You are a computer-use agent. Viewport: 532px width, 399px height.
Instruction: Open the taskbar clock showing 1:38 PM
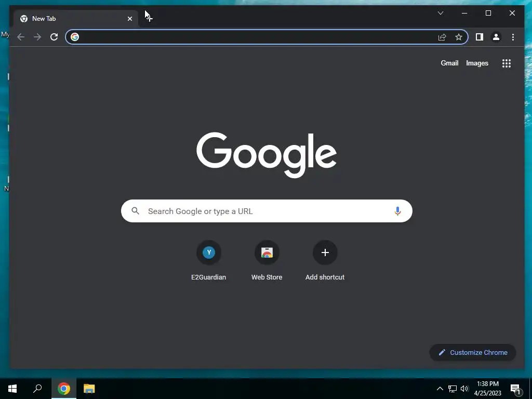point(487,389)
